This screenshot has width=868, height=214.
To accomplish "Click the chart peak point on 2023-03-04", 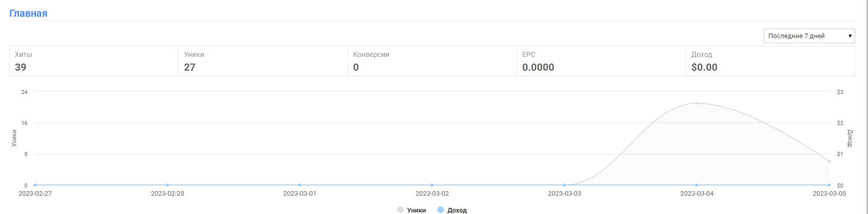I will click(x=697, y=103).
